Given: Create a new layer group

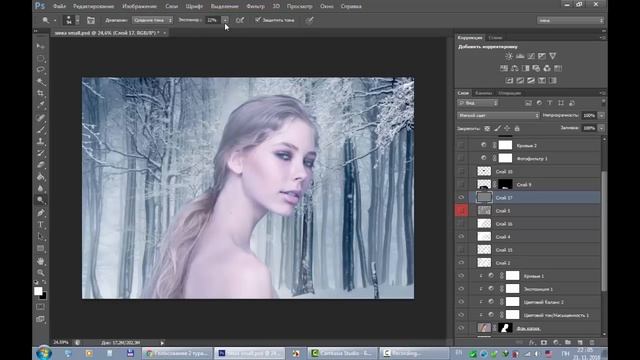Looking at the screenshot, I should 568,342.
